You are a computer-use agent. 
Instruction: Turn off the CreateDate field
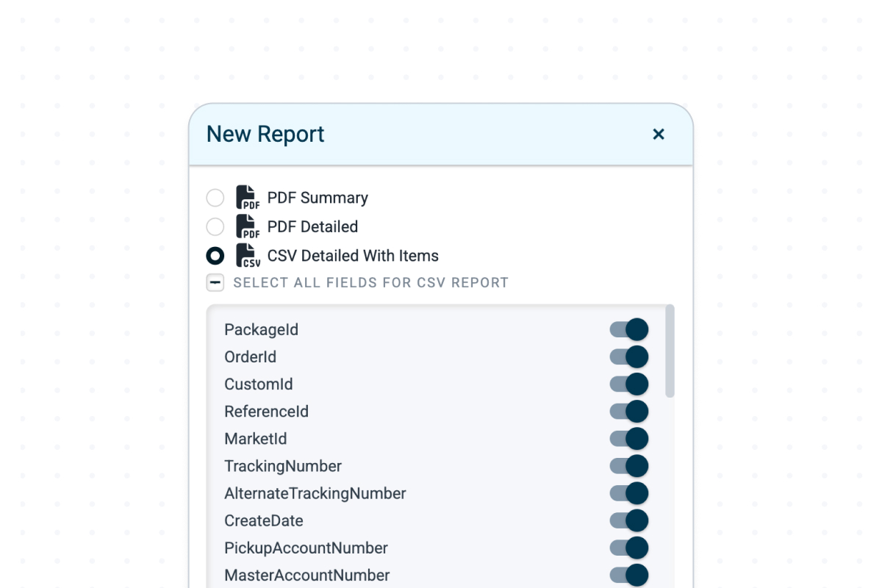[x=629, y=520]
